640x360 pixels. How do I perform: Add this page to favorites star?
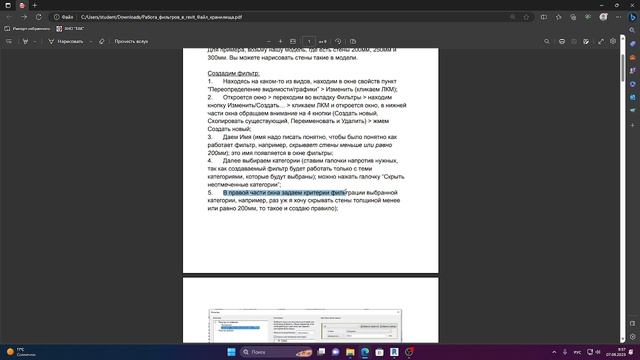[526, 17]
